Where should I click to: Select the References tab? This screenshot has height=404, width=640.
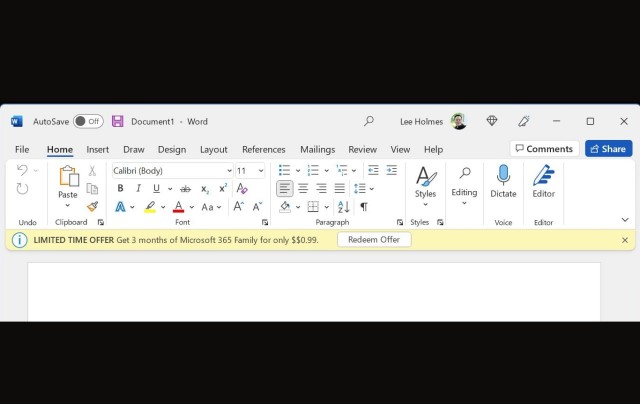(264, 149)
